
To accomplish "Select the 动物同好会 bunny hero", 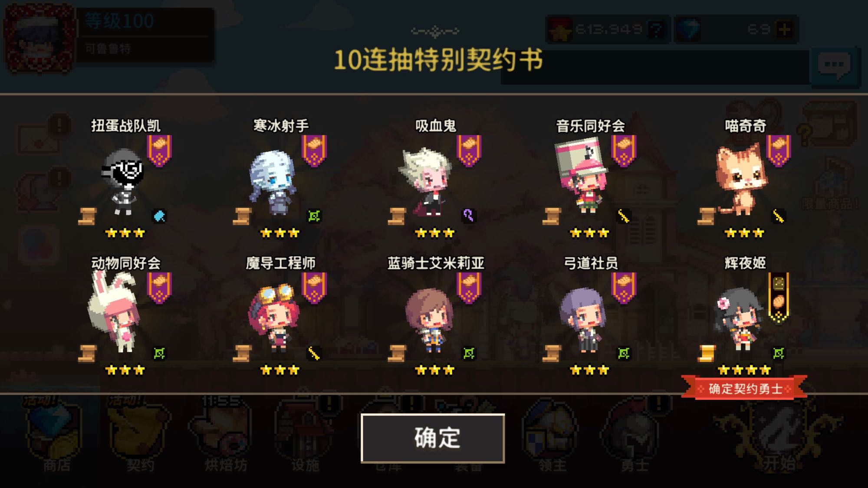I will pos(115,313).
